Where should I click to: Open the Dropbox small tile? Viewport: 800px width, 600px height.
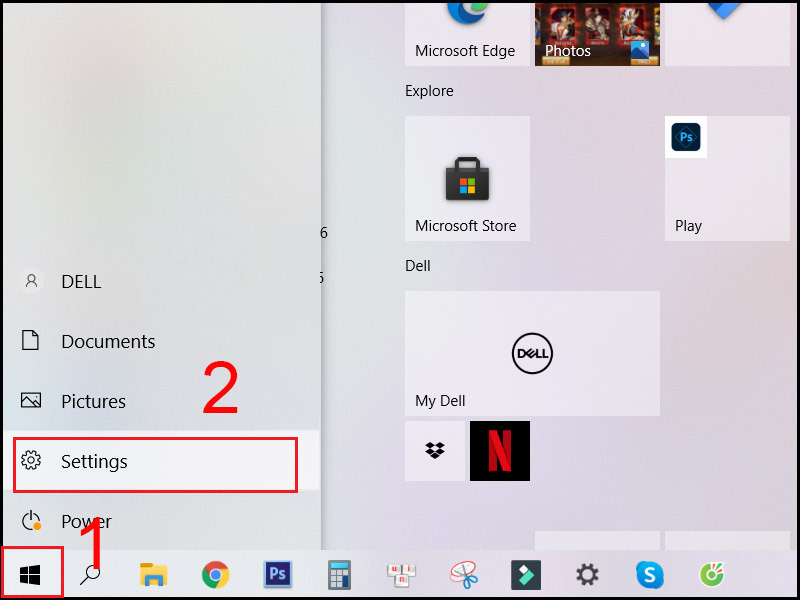(435, 451)
